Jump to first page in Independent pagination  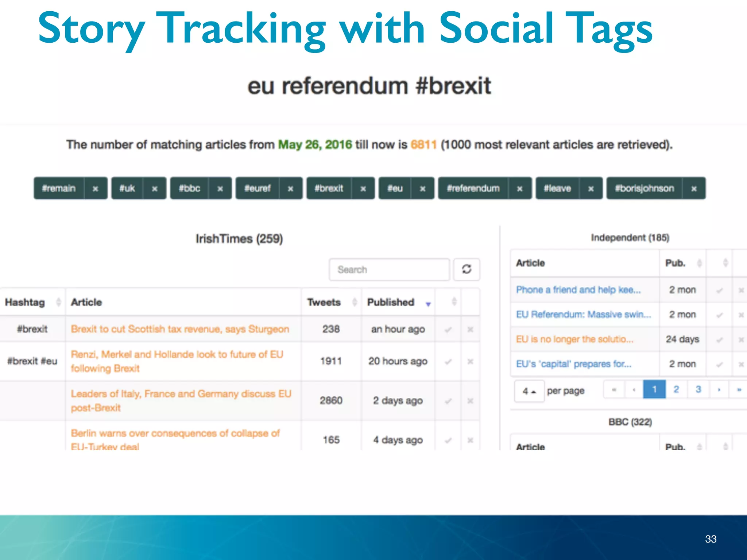[x=614, y=390]
